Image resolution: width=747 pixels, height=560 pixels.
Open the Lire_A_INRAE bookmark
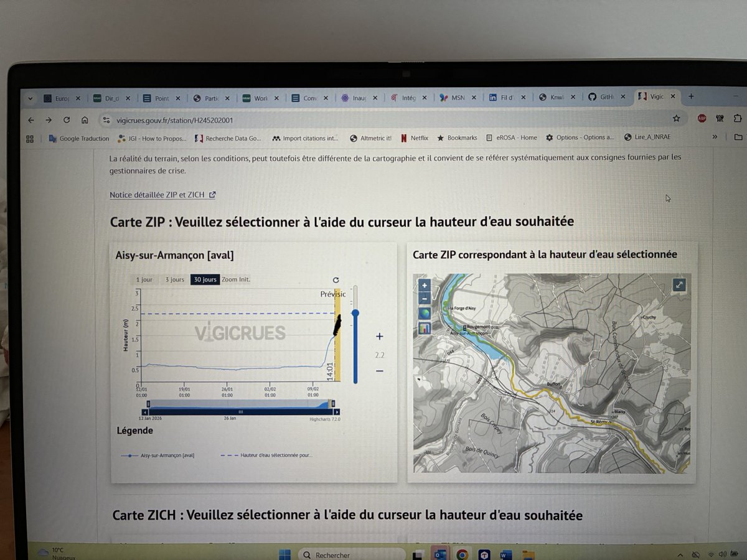[x=647, y=138]
